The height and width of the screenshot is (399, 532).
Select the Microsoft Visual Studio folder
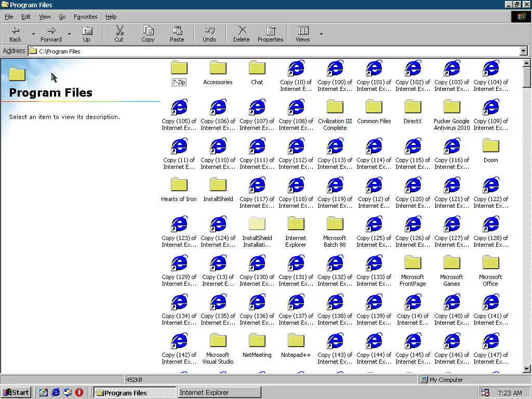pos(218,349)
